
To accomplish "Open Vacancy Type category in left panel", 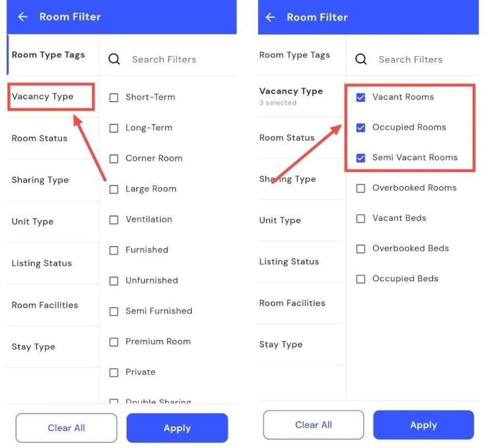I will (x=43, y=96).
